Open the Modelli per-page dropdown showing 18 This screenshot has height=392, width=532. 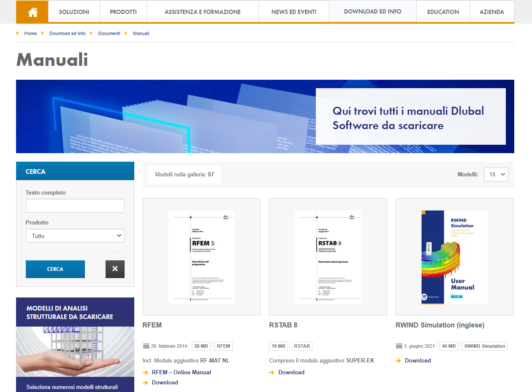[496, 174]
